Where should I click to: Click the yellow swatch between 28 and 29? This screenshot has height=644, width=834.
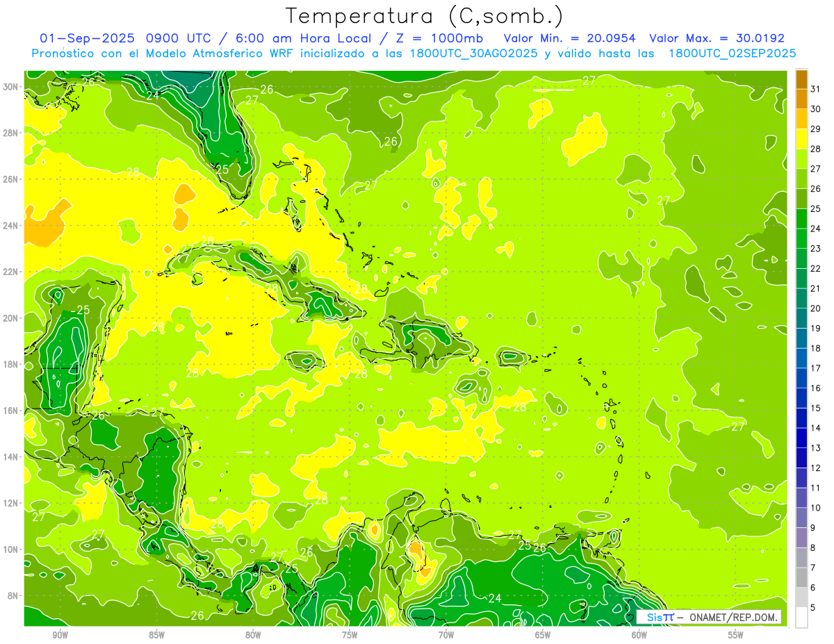[x=801, y=139]
